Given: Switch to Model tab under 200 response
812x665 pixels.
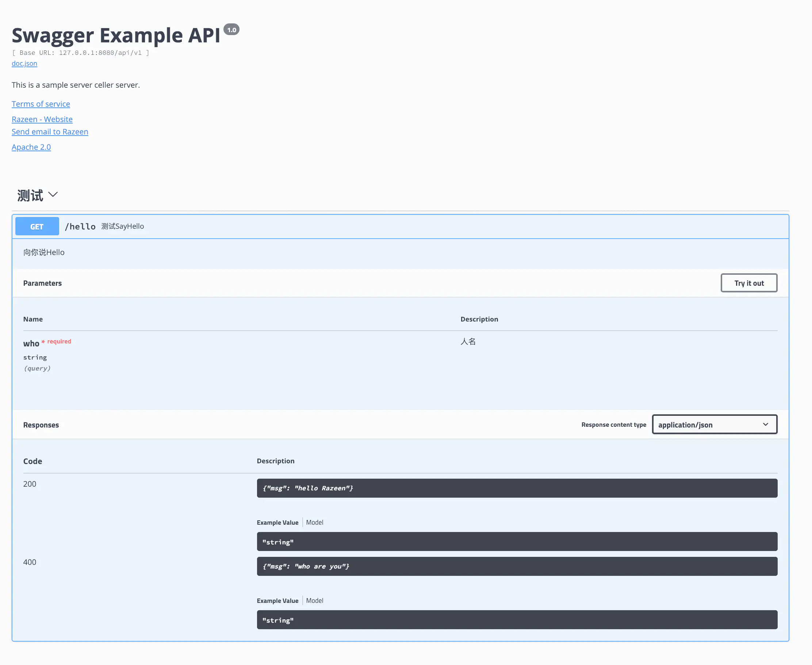Looking at the screenshot, I should coord(314,522).
